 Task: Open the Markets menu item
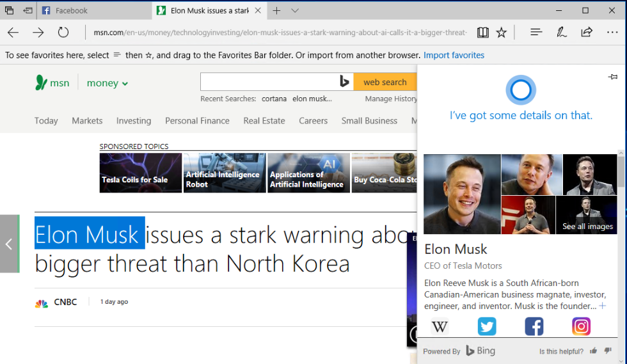click(x=87, y=121)
